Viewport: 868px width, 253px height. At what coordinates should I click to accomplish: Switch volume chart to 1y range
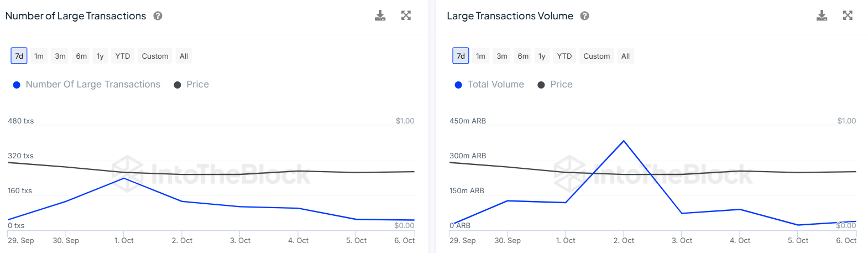tap(542, 56)
